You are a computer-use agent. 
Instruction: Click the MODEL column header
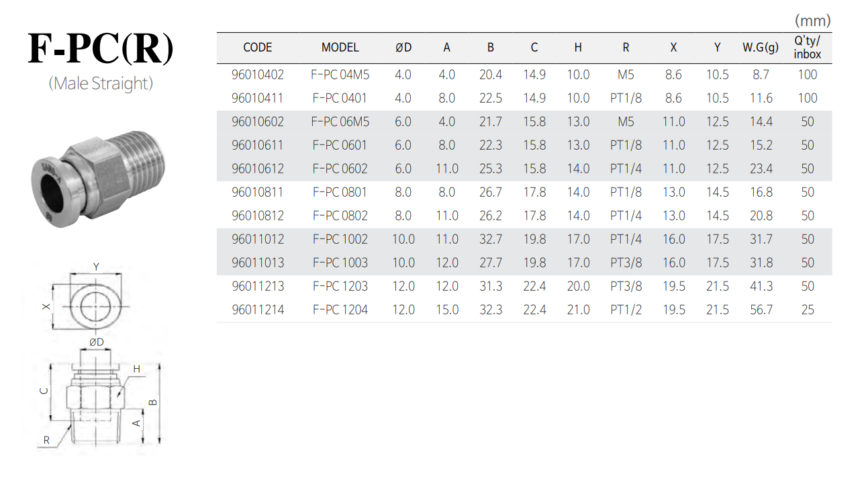click(x=340, y=48)
